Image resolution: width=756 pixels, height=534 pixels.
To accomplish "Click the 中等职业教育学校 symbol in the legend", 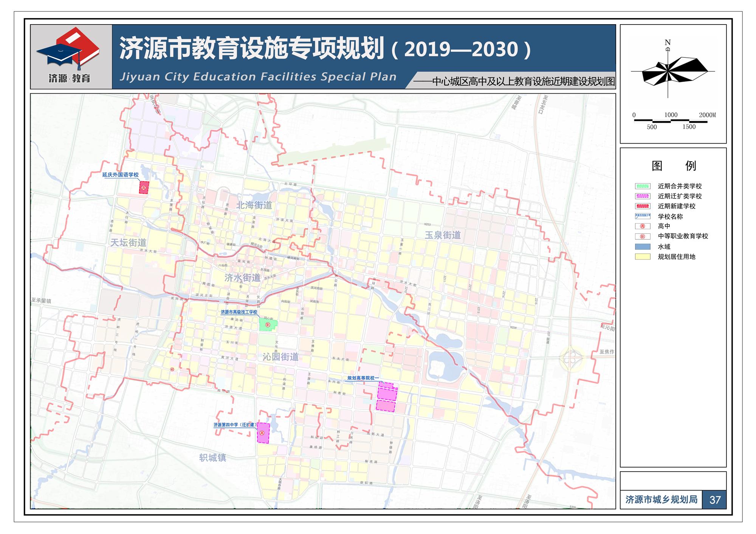I will click(x=643, y=236).
